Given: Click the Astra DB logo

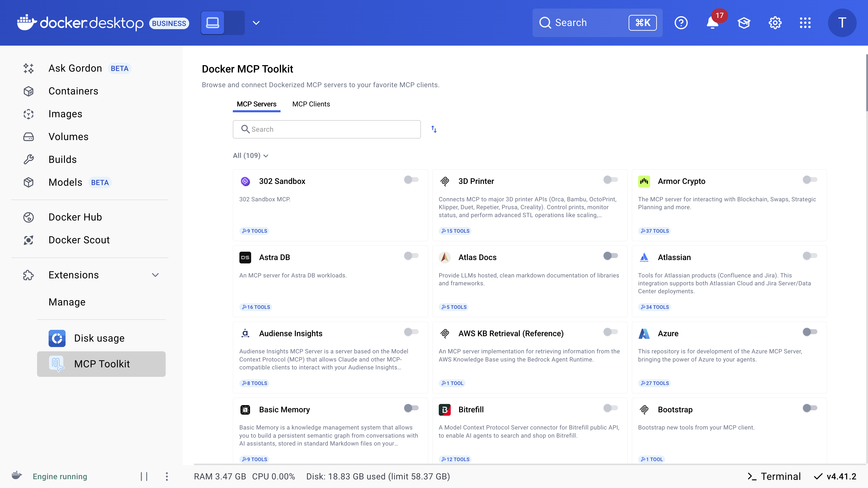Looking at the screenshot, I should pyautogui.click(x=245, y=257).
